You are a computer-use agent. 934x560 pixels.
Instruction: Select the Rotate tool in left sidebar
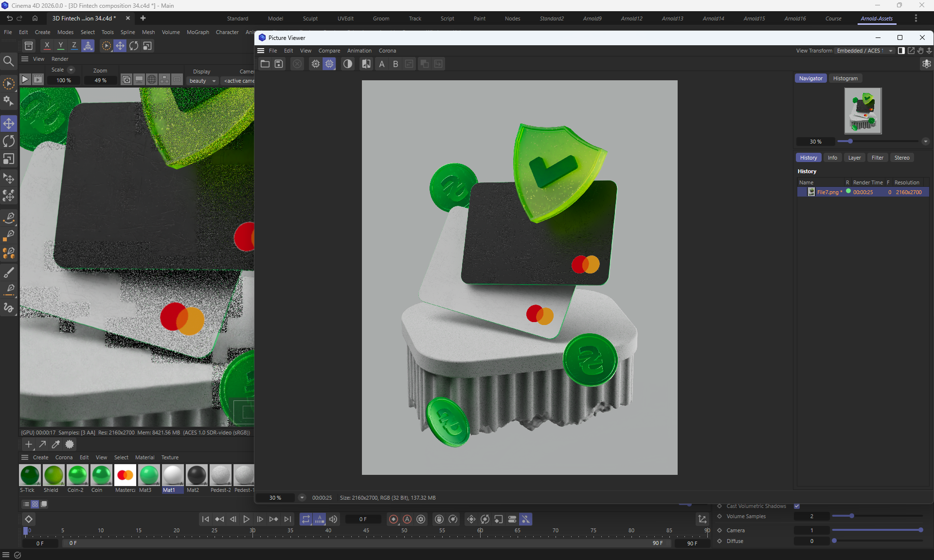(x=9, y=141)
